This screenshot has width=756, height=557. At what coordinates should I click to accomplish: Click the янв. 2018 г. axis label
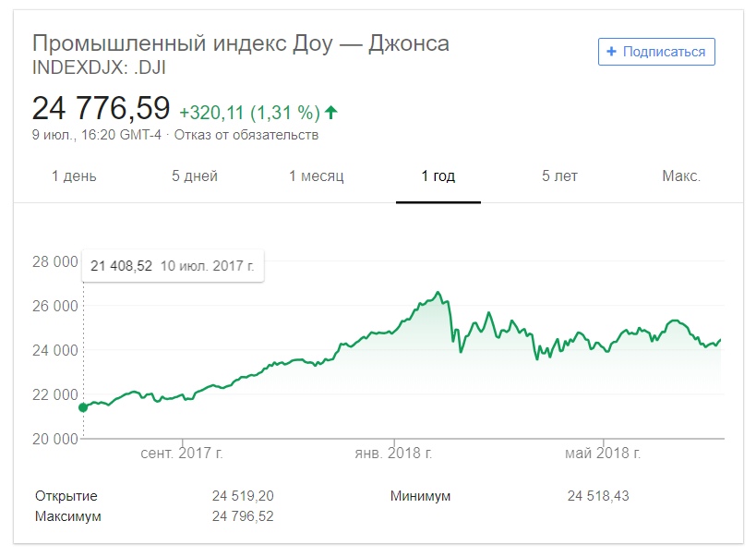[393, 454]
